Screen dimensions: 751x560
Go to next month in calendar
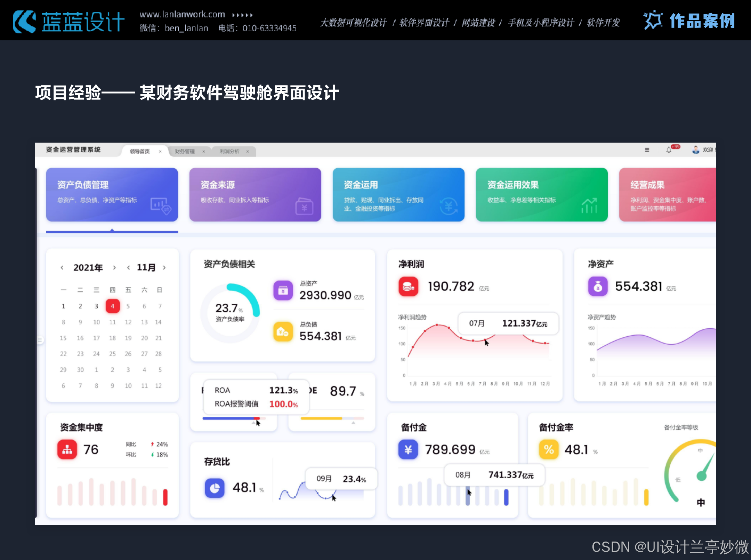pyautogui.click(x=164, y=267)
